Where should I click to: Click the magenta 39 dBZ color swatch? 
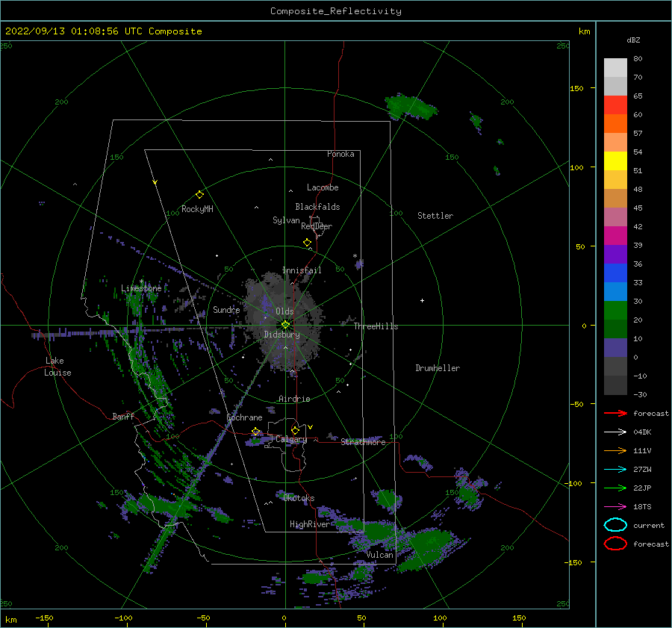(615, 236)
